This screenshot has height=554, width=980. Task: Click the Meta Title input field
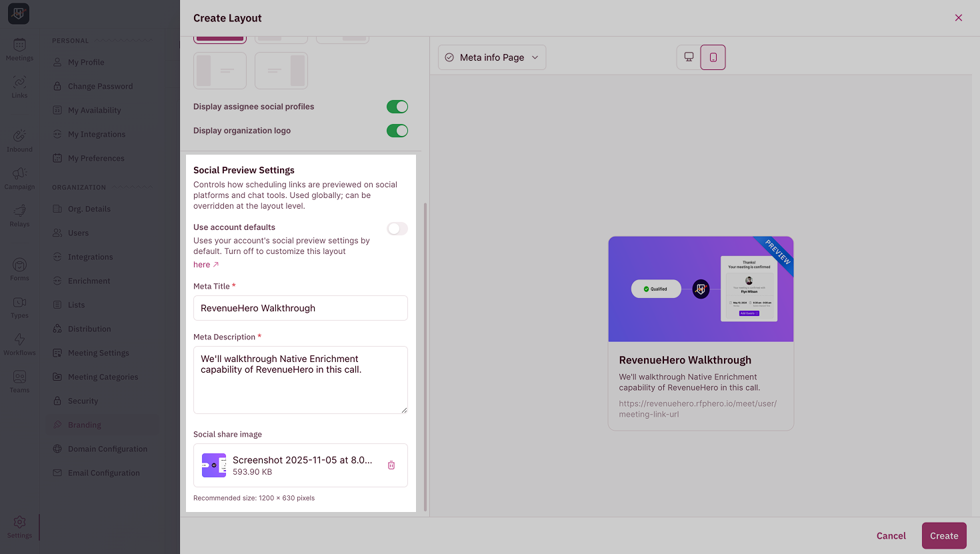300,307
